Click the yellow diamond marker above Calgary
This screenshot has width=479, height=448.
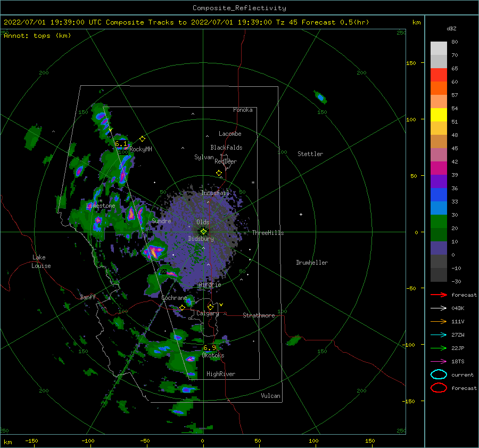tap(210, 307)
